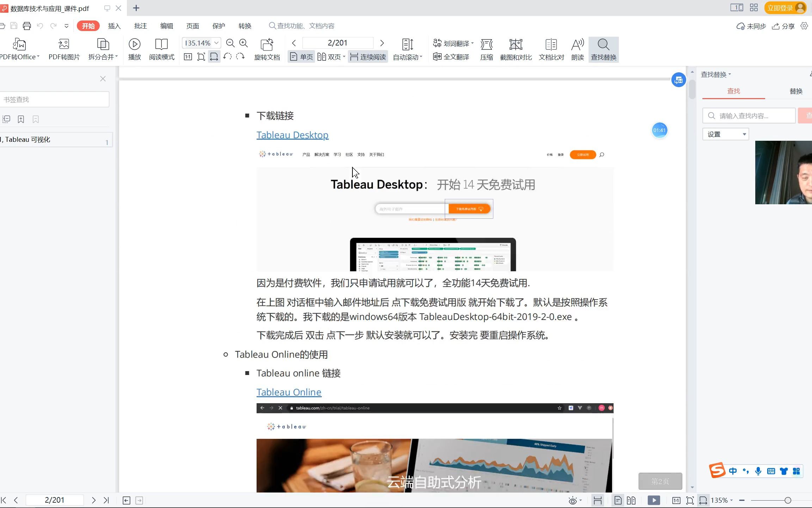Open 压缩 compress tool
The width and height of the screenshot is (812, 508).
point(486,49)
